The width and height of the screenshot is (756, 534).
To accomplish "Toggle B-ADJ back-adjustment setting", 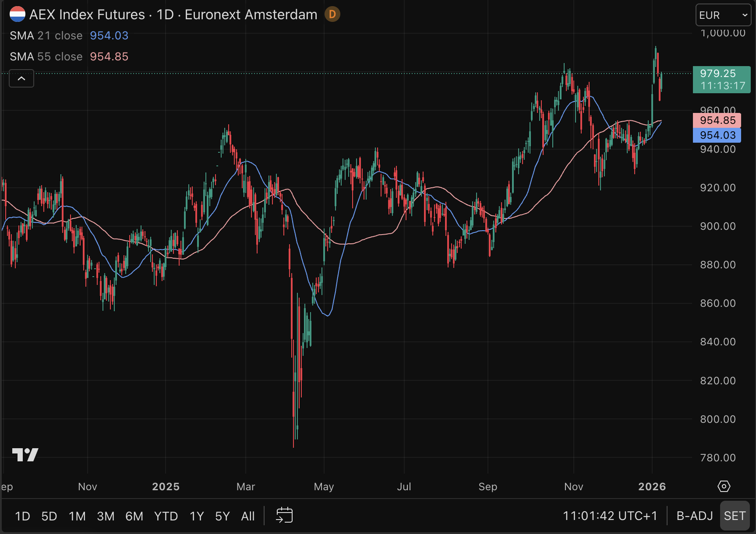I will (x=694, y=516).
